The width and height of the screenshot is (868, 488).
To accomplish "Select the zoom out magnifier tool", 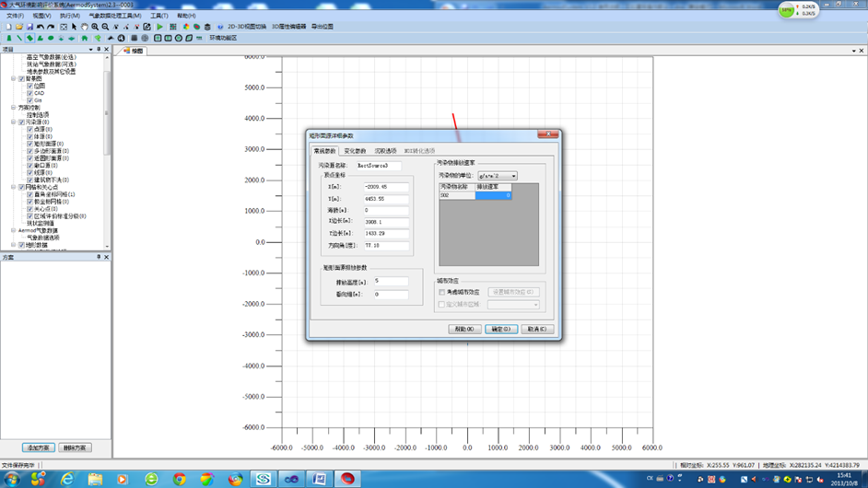I will (x=106, y=27).
